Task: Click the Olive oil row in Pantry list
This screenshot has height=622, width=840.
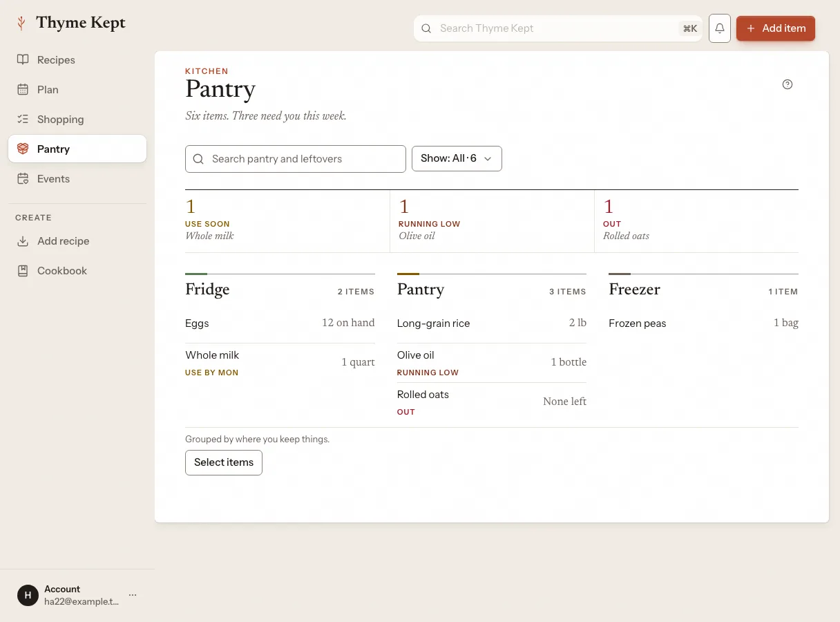Action: 492,363
